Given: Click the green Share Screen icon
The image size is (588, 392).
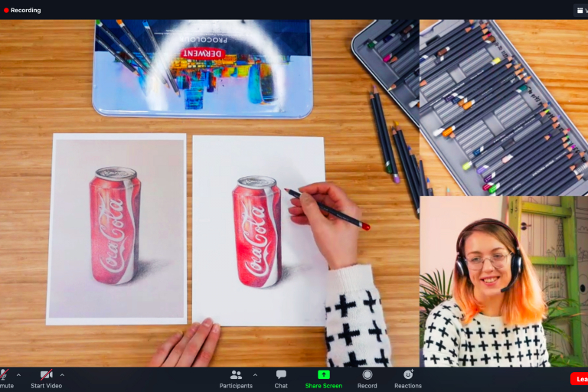Looking at the screenshot, I should point(324,378).
